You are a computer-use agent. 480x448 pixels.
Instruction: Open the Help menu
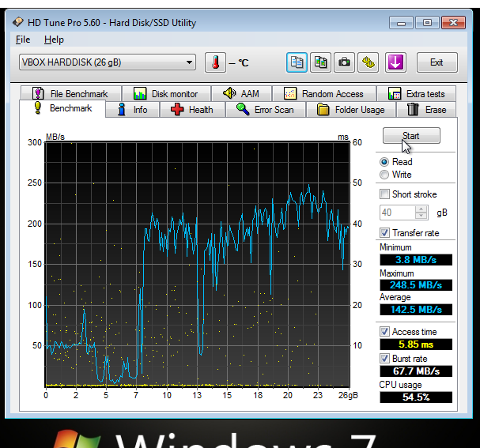[54, 40]
